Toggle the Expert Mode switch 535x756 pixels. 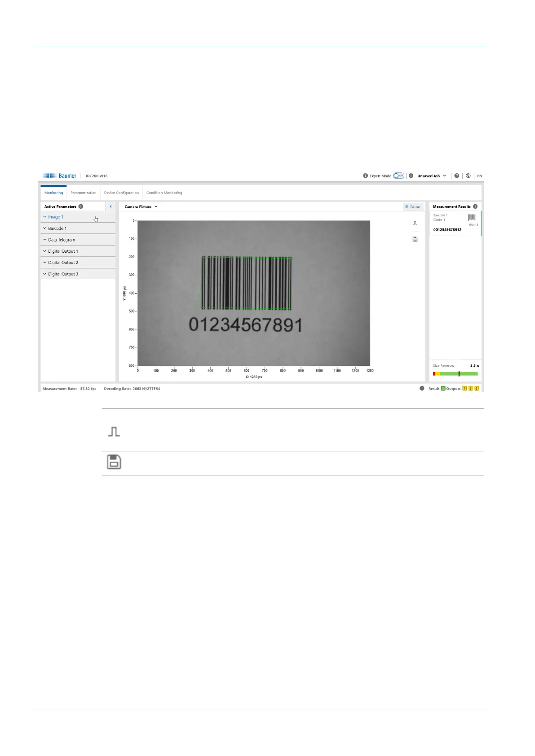(398, 176)
